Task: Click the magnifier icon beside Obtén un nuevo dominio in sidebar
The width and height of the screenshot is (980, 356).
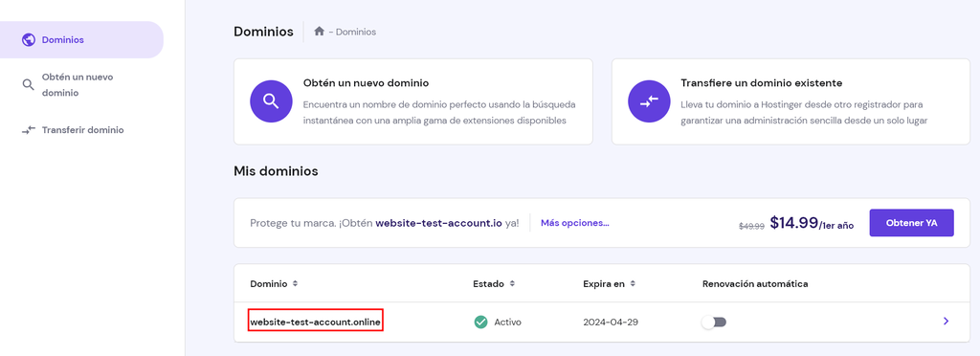Action: click(x=28, y=85)
